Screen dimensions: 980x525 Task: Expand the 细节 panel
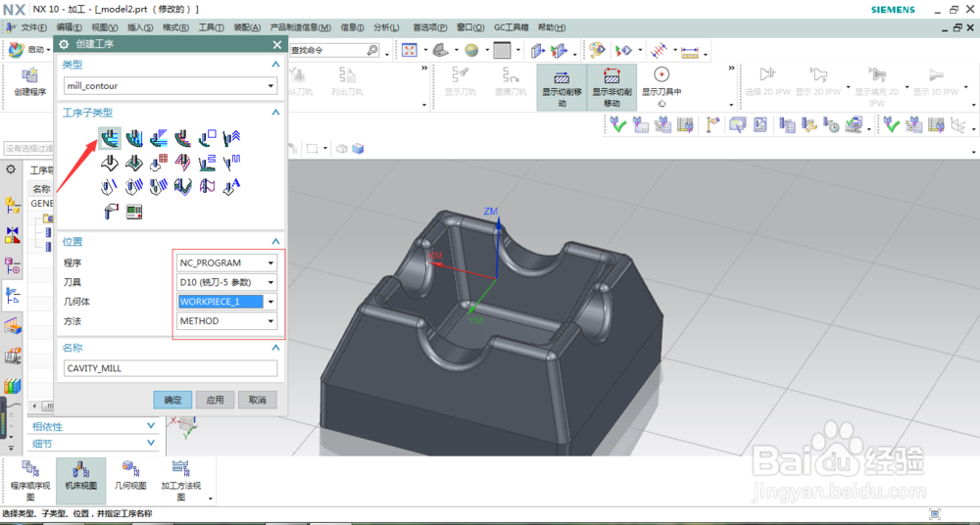(151, 443)
